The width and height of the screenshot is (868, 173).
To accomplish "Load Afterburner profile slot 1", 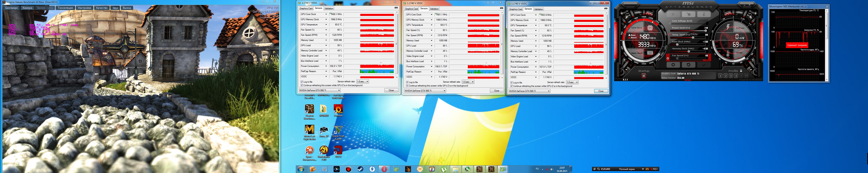I will (720, 76).
